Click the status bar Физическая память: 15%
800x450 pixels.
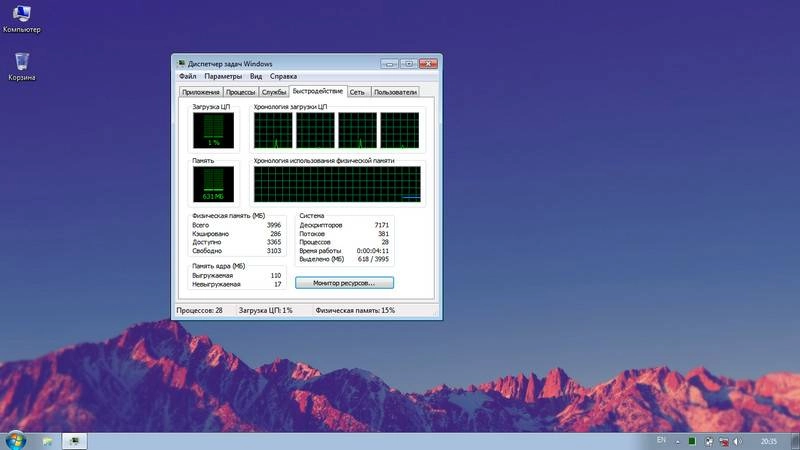[x=355, y=310]
